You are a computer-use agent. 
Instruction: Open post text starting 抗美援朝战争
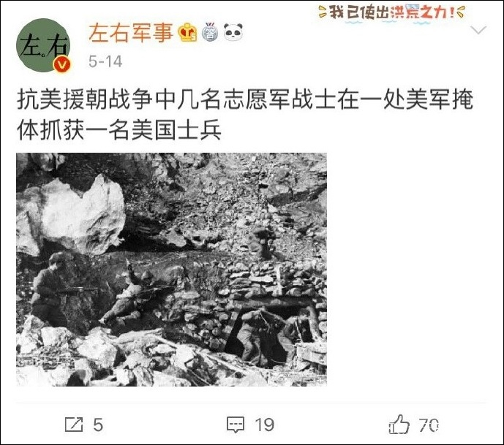(244, 115)
